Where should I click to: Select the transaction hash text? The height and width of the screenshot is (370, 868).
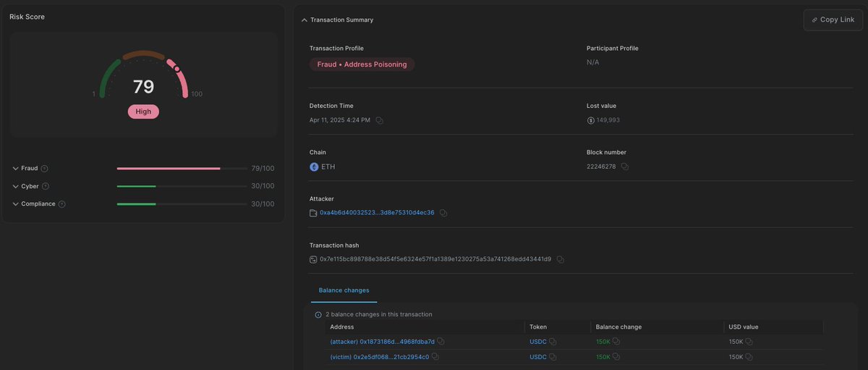click(x=435, y=259)
